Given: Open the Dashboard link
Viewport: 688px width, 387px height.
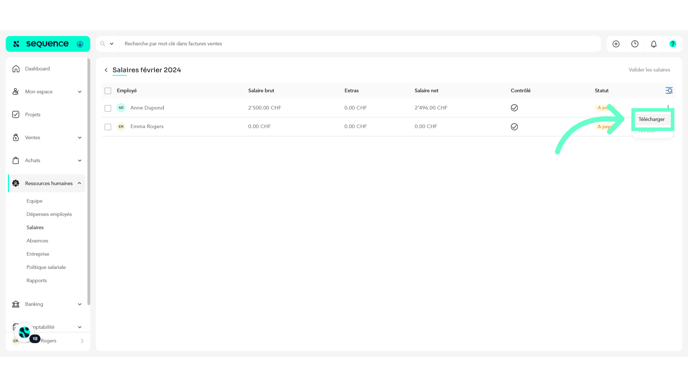Looking at the screenshot, I should point(37,69).
